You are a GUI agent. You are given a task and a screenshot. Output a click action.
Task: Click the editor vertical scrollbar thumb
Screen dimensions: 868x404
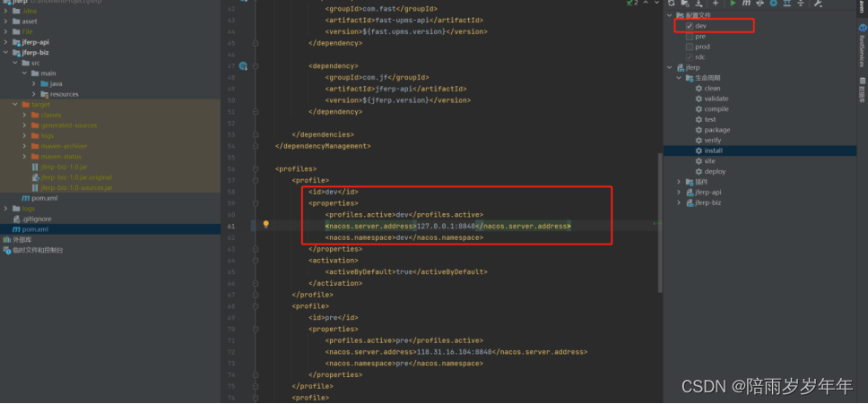pos(659,223)
